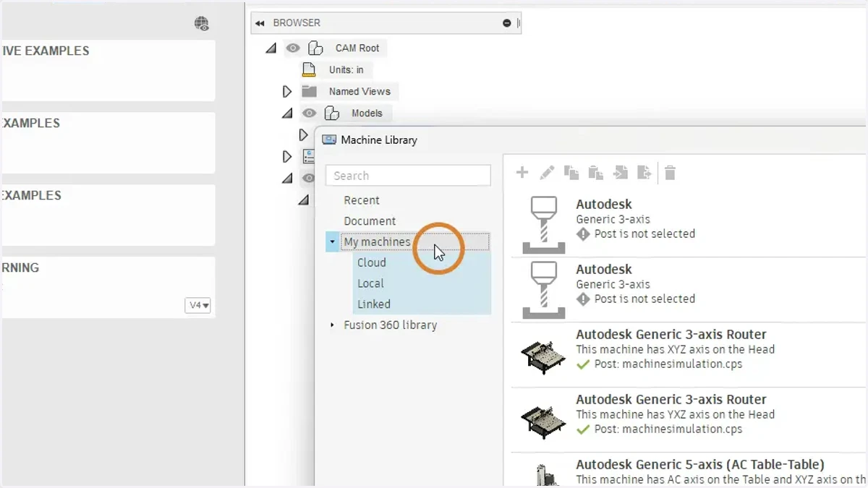The height and width of the screenshot is (488, 868).
Task: Expand the Fusion 360 library group
Action: (332, 325)
